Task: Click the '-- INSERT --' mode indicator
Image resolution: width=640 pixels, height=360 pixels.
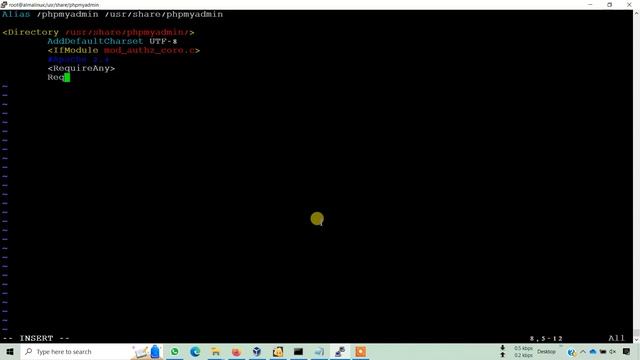Action: tap(36, 338)
